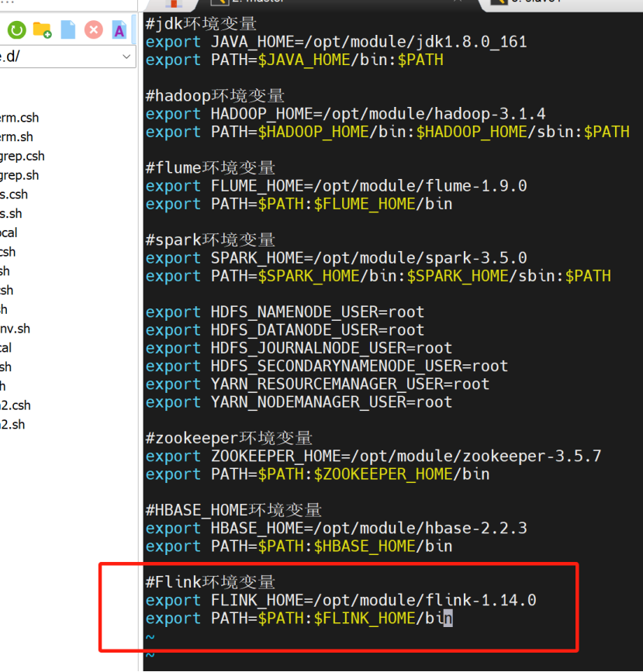Click the PATH=$PATH:$FLINK_HOME/bin line
Screen dimensions: 643x672
[x=299, y=618]
